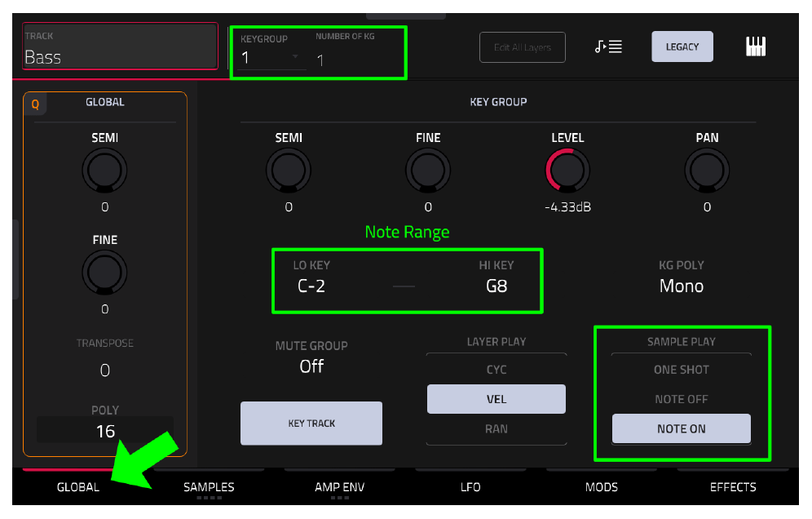This screenshot has height=519, width=812.
Task: Change the Mute Group Off setting
Action: [311, 366]
